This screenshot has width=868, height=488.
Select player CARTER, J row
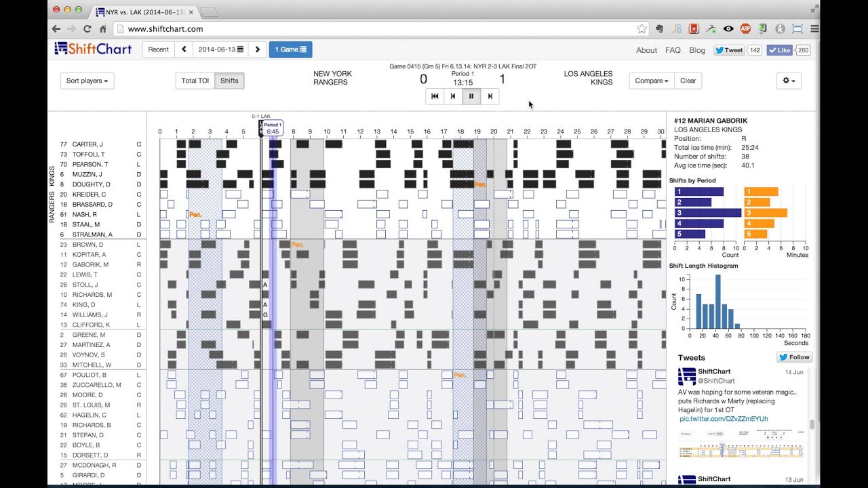pyautogui.click(x=102, y=144)
